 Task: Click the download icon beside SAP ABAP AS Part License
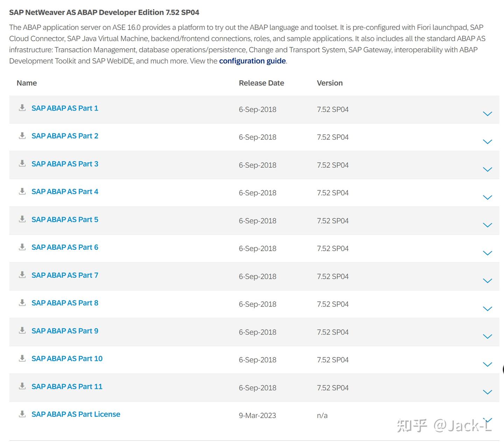pos(22,413)
